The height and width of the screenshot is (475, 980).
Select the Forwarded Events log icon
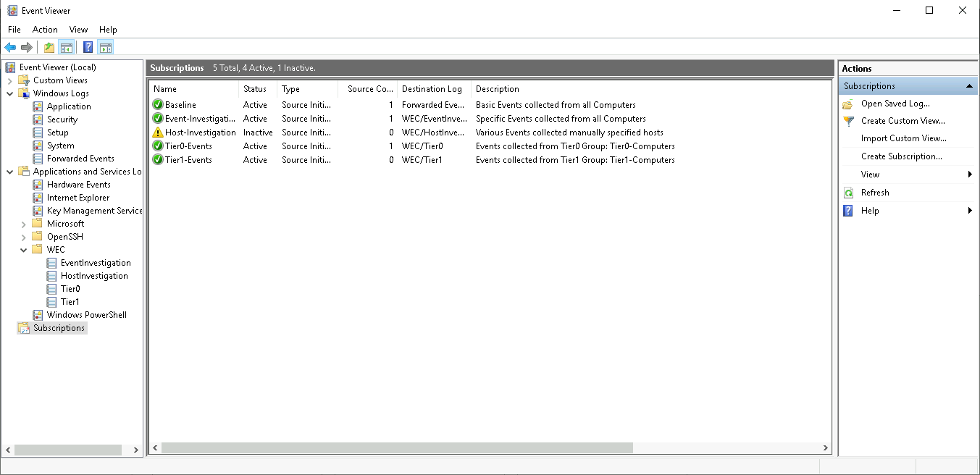tap(38, 159)
